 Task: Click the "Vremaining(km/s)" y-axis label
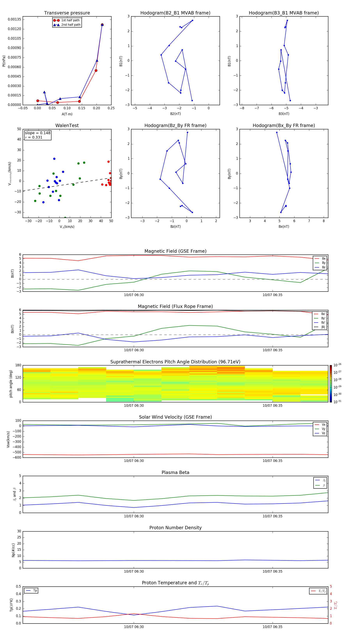10,173
